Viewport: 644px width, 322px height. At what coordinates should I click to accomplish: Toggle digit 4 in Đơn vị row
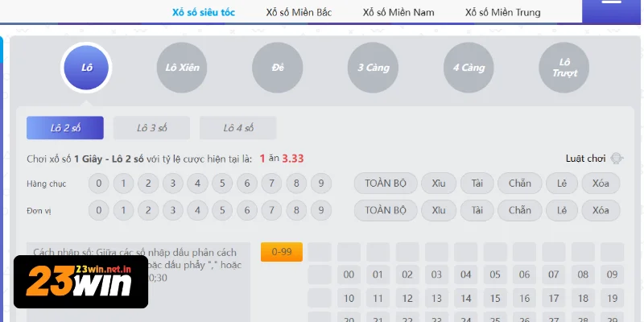(197, 210)
